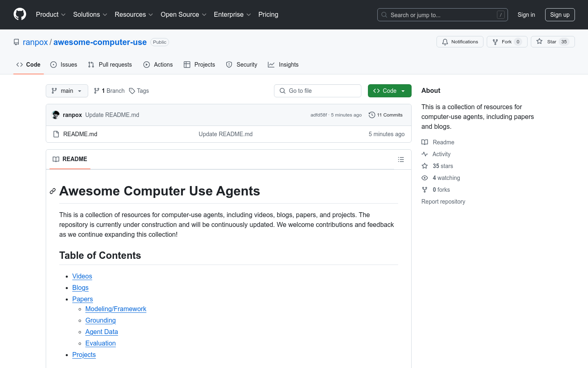Viewport: 588px width, 368px height.
Task: Open the Insights tab
Action: [283, 65]
